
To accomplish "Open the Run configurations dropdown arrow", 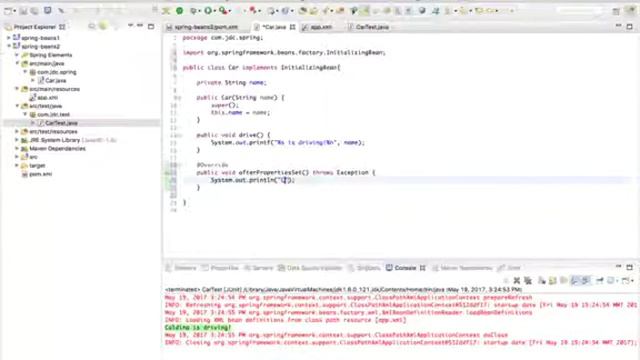I will [215, 11].
